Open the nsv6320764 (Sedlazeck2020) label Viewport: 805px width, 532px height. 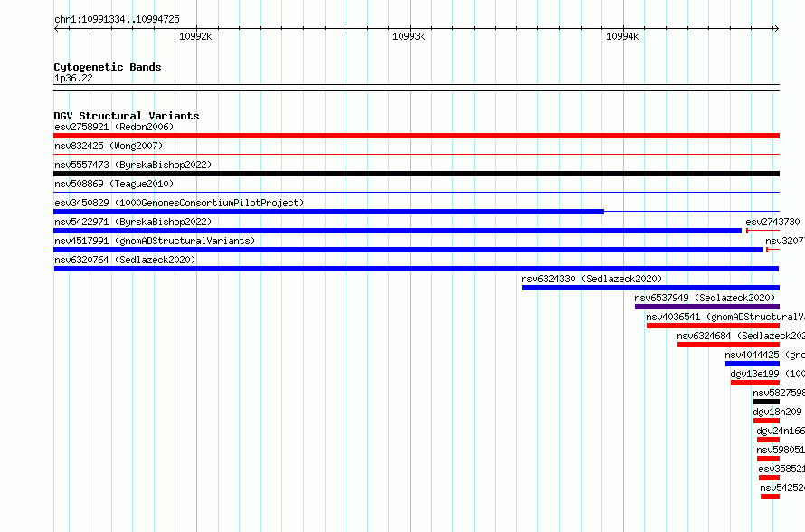(125, 260)
